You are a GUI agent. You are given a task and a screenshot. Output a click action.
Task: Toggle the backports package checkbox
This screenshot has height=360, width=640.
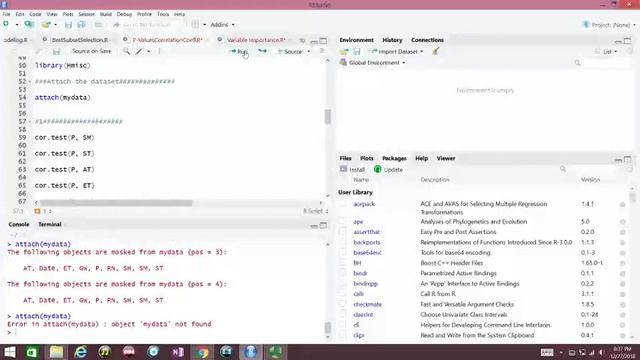343,242
